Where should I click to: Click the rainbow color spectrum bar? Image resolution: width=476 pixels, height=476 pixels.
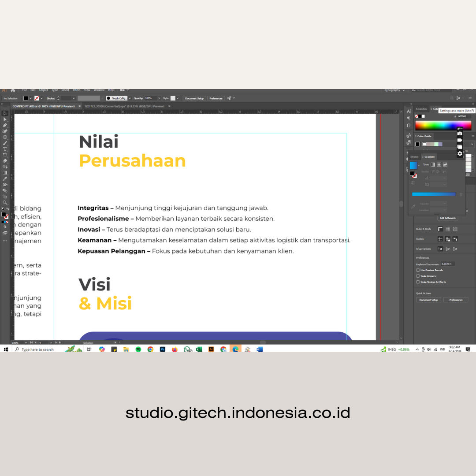[437, 125]
